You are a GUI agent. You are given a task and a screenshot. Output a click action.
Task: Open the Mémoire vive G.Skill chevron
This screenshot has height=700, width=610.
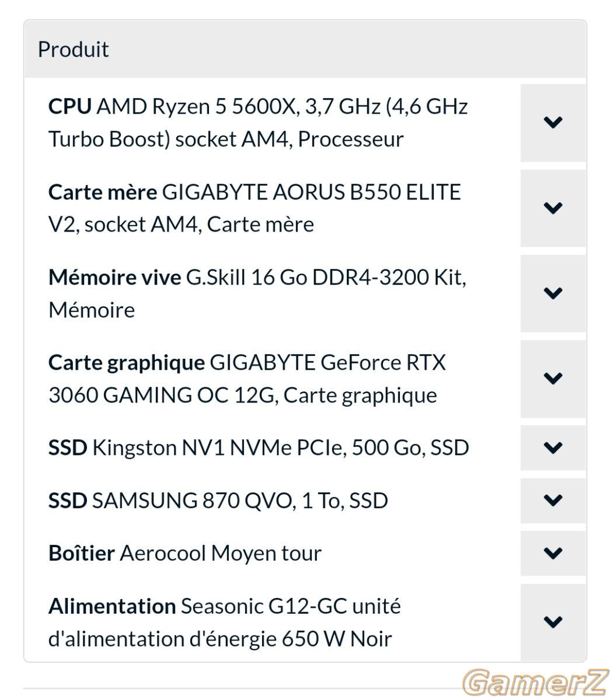553,293
